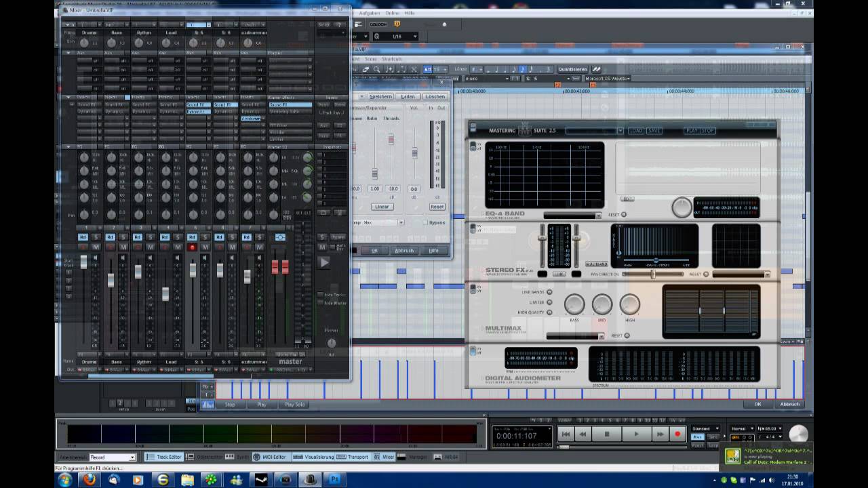Click the transport stop button
This screenshot has height=488, width=868.
[607, 434]
